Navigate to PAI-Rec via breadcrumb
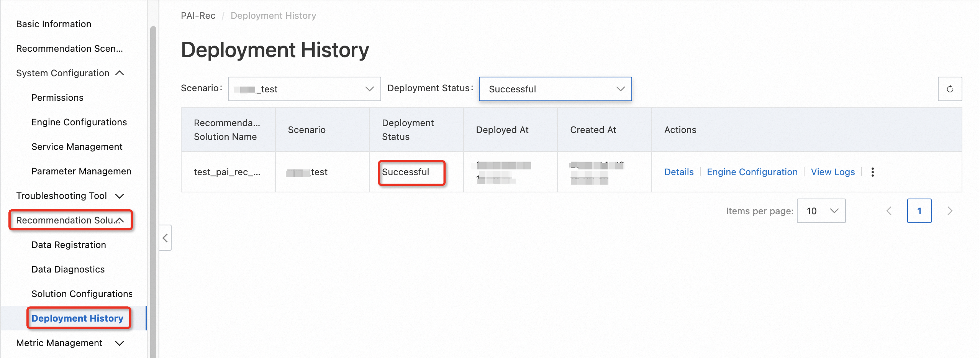 (x=198, y=15)
